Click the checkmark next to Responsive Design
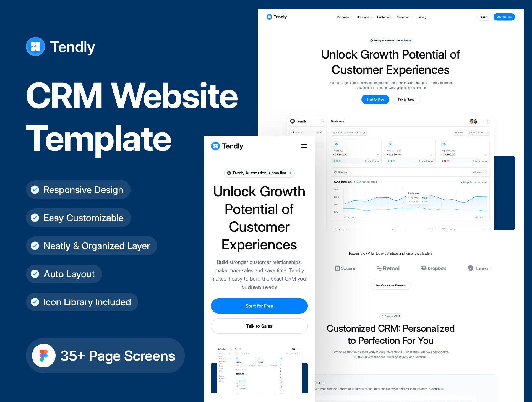Image resolution: width=532 pixels, height=402 pixels. (35, 189)
